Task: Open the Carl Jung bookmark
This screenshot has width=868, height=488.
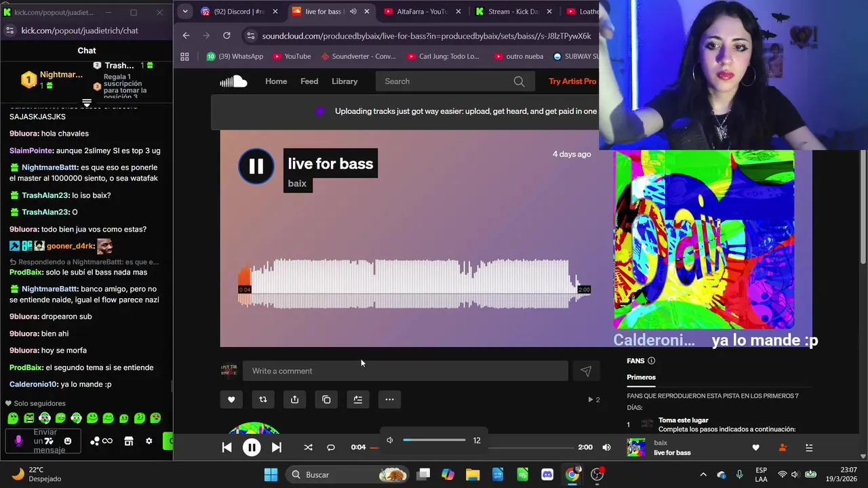Action: (443, 56)
